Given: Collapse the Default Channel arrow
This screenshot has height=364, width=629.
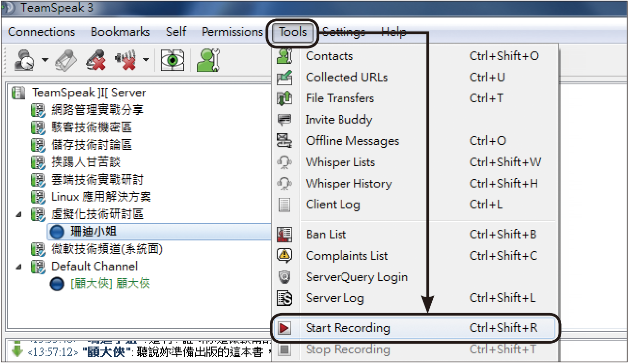Looking at the screenshot, I should (19, 267).
